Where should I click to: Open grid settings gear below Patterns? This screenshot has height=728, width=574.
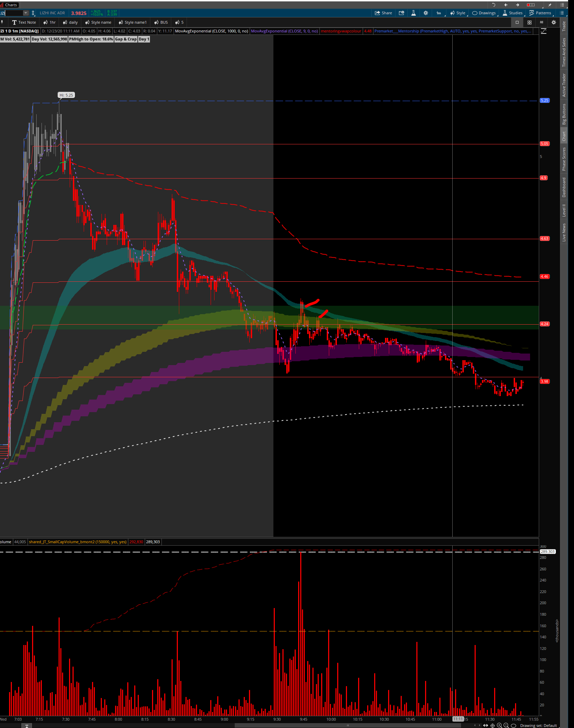click(553, 22)
